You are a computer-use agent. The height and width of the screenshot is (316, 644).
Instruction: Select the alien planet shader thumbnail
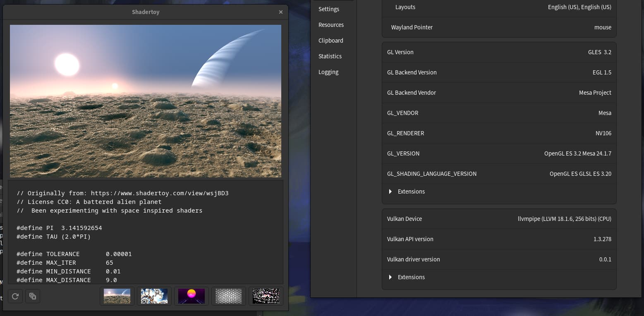tap(117, 296)
